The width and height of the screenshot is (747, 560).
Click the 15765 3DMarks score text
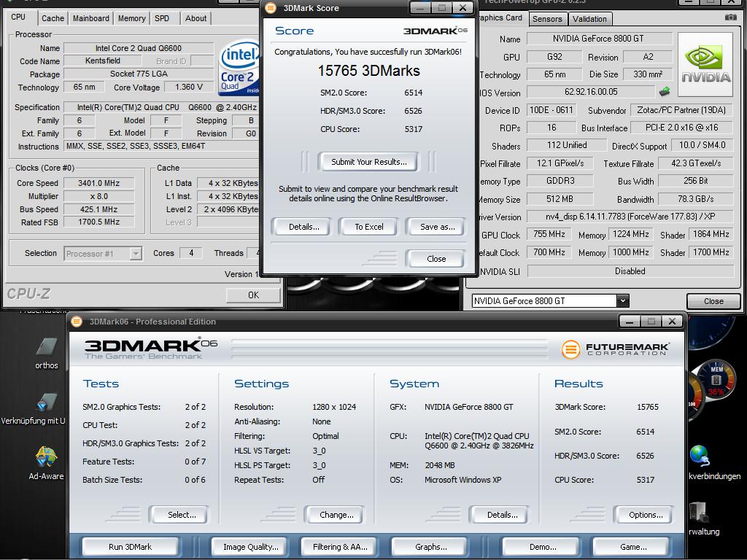[x=368, y=71]
